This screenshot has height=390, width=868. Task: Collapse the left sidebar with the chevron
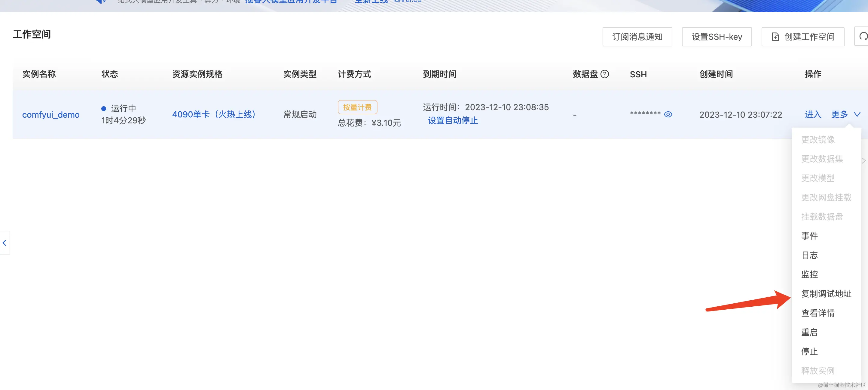pos(5,243)
